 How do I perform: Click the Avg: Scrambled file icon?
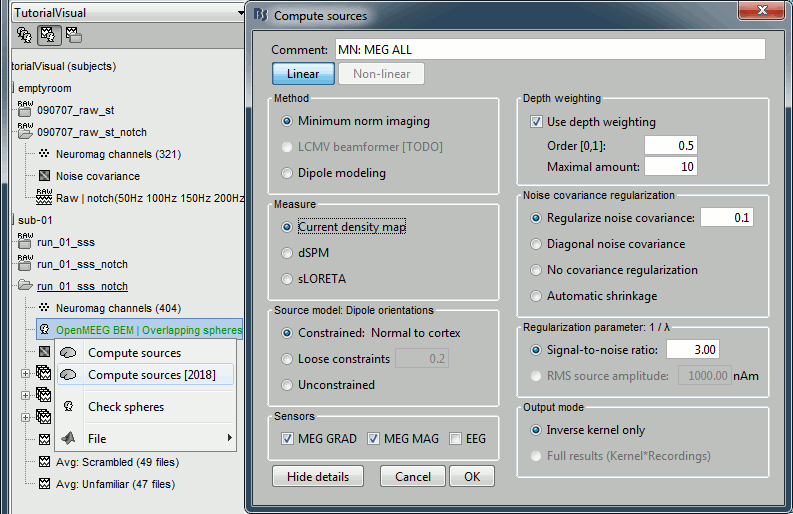click(44, 462)
